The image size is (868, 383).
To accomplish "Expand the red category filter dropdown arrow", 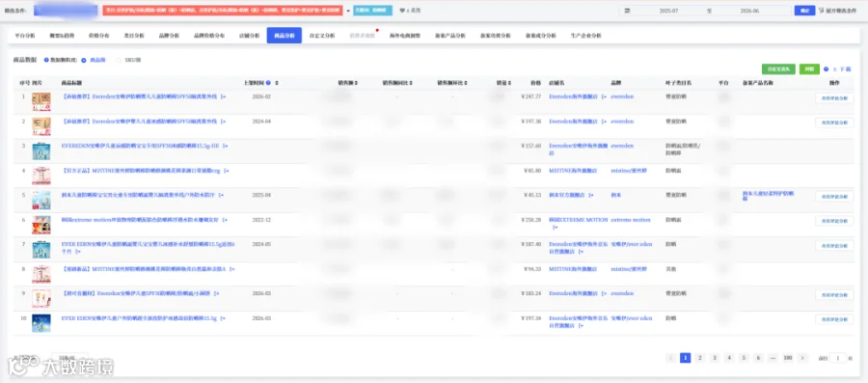I will click(348, 11).
